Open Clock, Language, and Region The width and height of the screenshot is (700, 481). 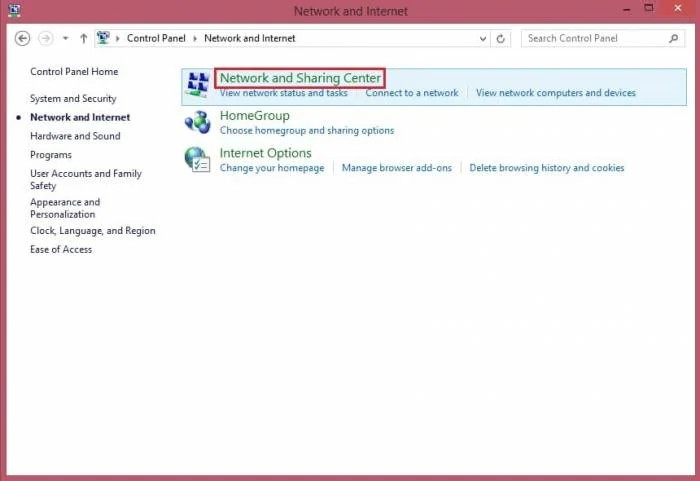(93, 230)
